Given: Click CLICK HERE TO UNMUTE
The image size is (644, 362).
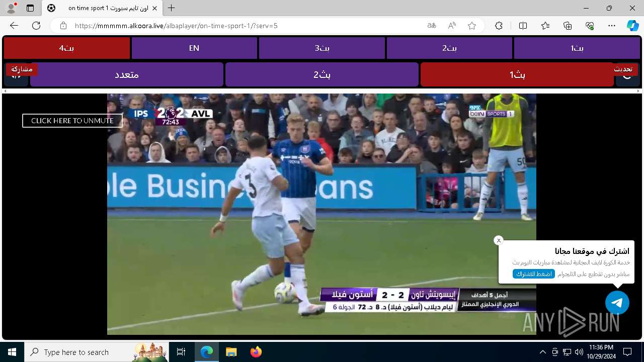Looking at the screenshot, I should click(x=72, y=121).
